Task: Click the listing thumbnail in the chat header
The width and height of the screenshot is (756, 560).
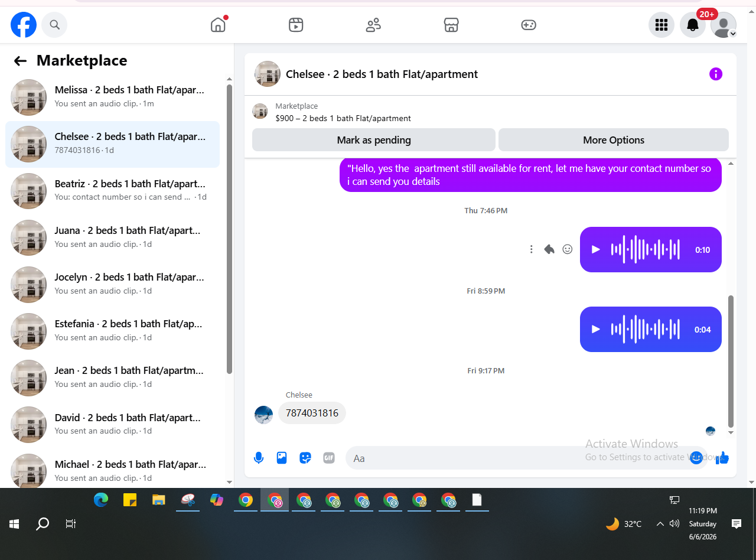Action: click(268, 74)
